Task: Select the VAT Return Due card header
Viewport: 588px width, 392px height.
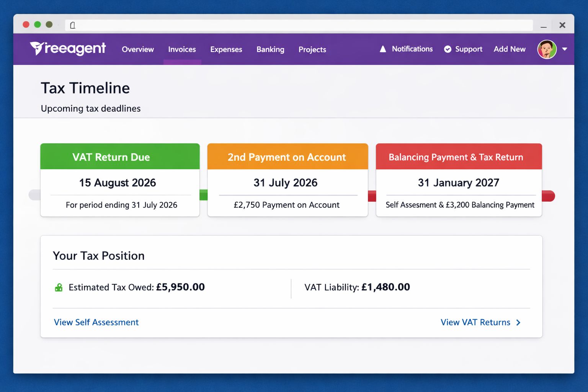Action: point(120,157)
